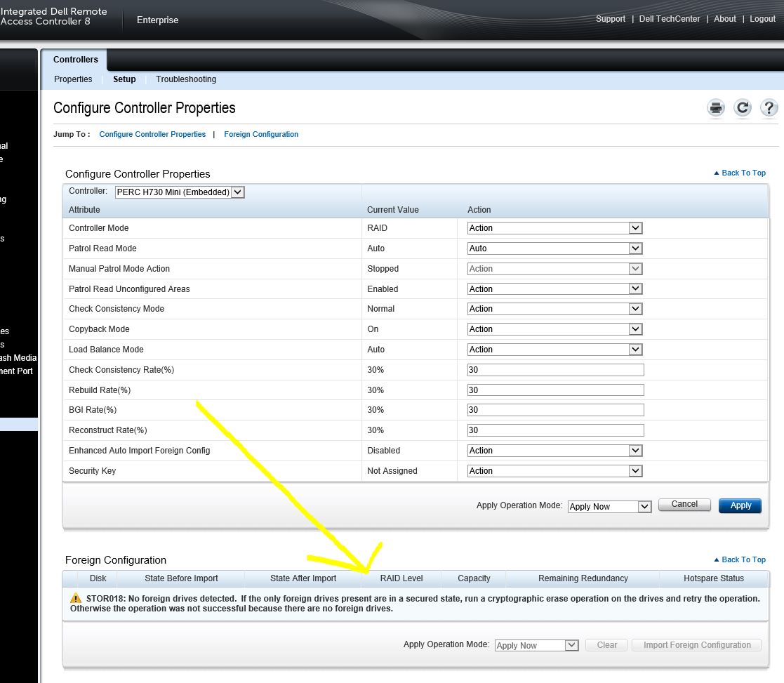Open Check Consistency Mode action dropdown
Image resolution: width=784 pixels, height=683 pixels.
tap(555, 309)
